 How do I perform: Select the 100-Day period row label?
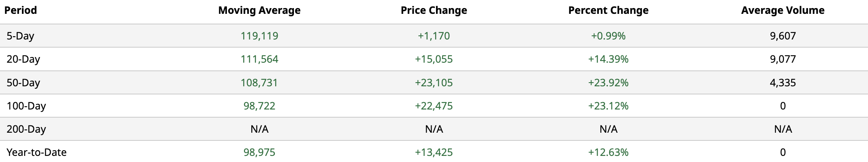pos(26,106)
